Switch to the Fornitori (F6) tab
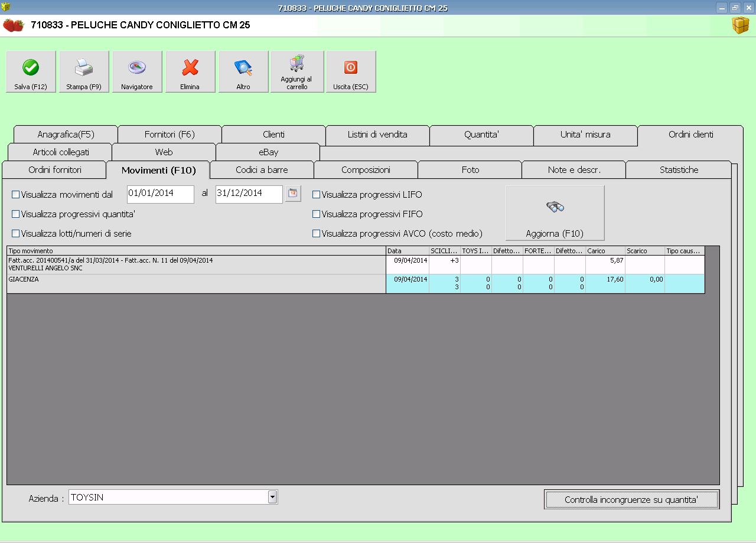 coord(170,135)
